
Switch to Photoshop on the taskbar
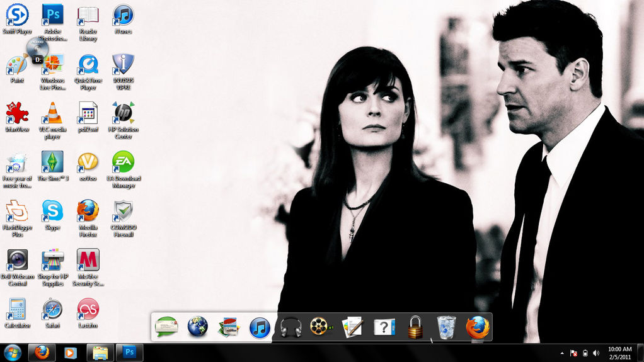click(129, 353)
